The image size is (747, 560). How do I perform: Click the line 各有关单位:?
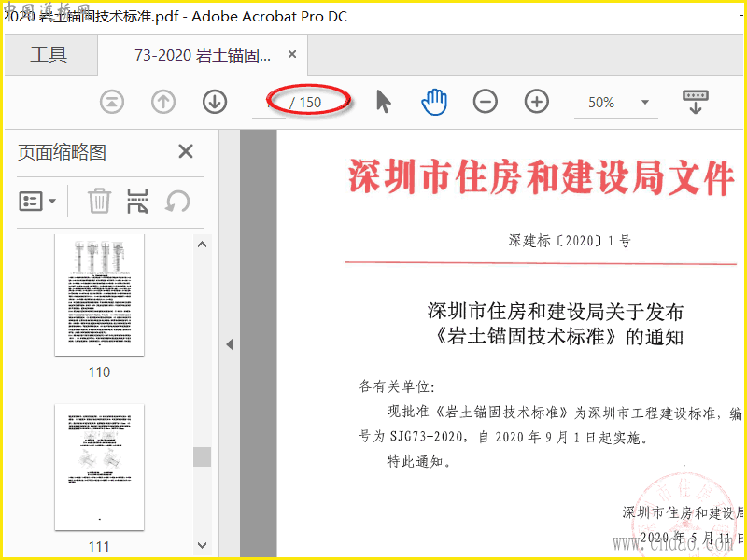coord(396,386)
